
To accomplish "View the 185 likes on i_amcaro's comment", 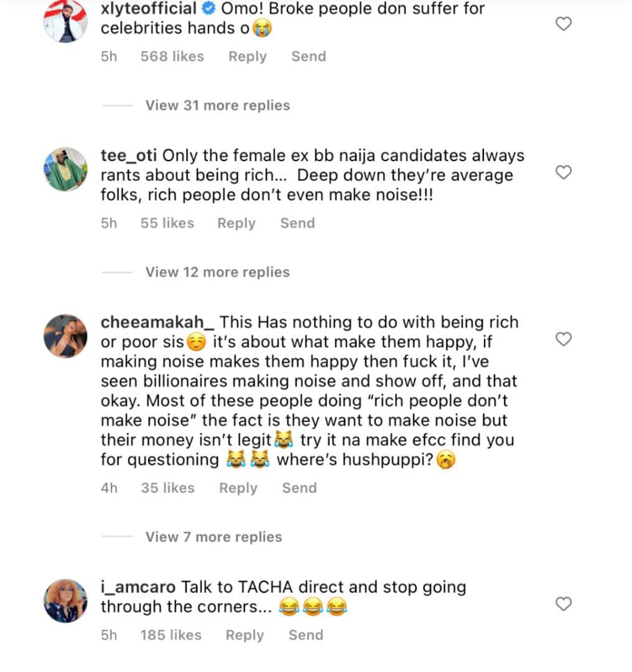I will coord(170,635).
